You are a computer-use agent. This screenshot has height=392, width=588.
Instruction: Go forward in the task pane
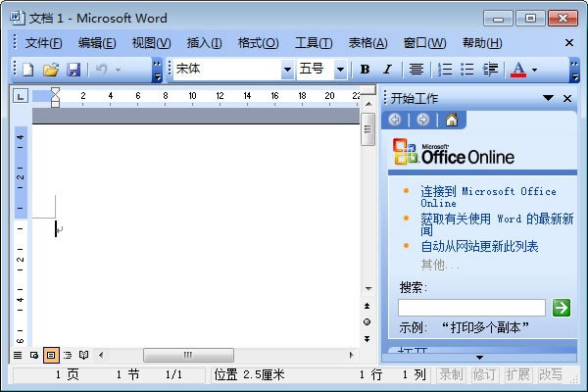pos(422,120)
